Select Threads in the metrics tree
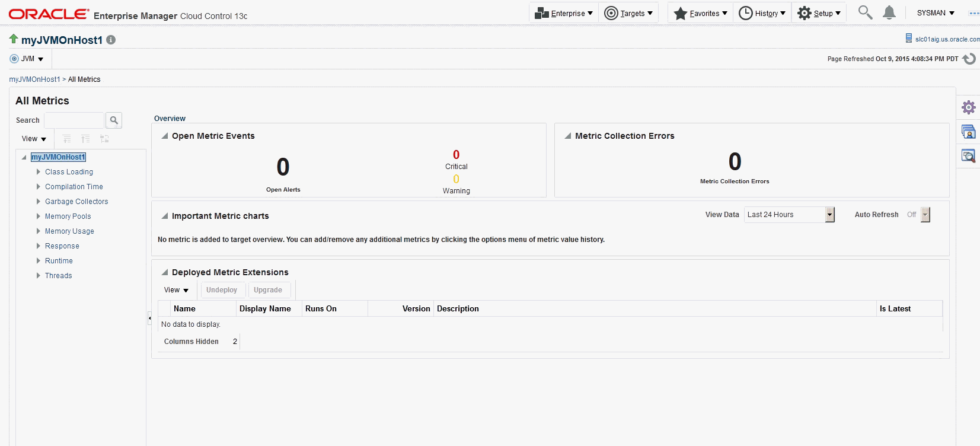The height and width of the screenshot is (446, 980). point(58,276)
